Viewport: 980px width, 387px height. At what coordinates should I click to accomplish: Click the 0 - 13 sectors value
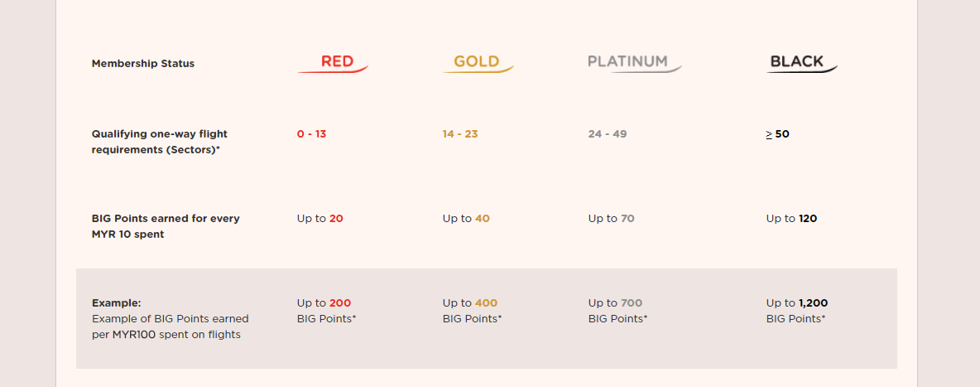point(311,134)
